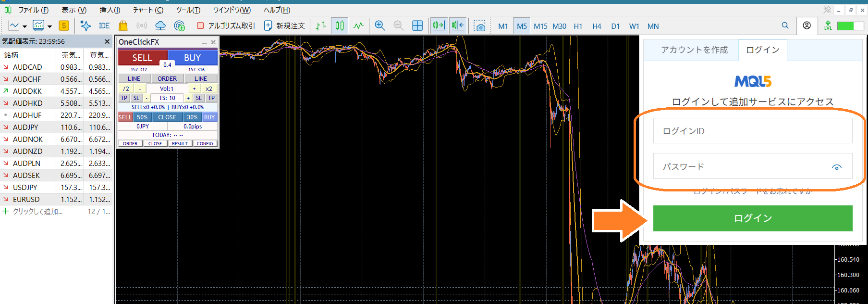Close the Market Watch (気配値表示) panel
868x304 pixels.
pos(107,41)
